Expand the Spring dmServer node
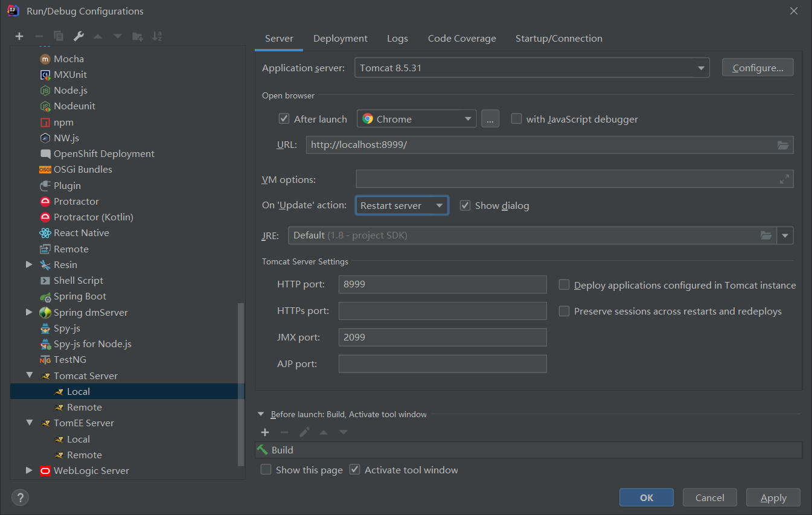Image resolution: width=812 pixels, height=515 pixels. (x=29, y=312)
